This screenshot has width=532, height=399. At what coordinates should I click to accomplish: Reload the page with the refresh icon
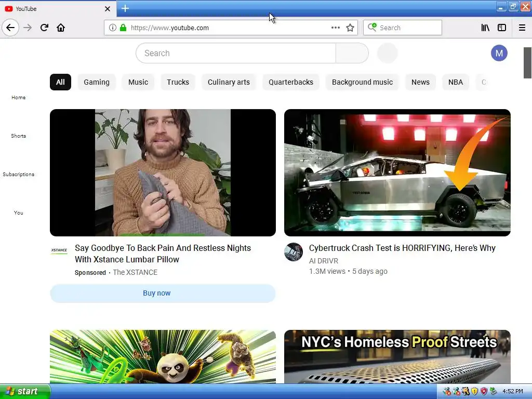[44, 28]
